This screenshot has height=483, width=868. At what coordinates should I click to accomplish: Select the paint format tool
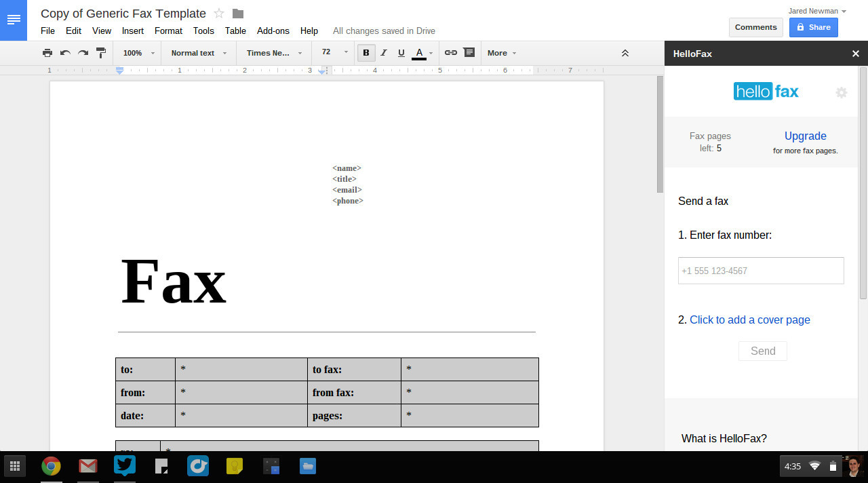101,53
